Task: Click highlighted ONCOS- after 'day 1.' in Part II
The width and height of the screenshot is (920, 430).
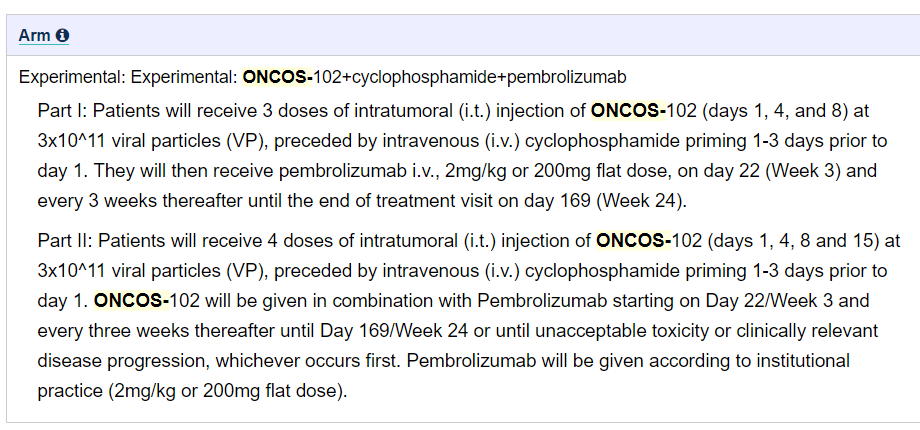Action: (x=131, y=301)
